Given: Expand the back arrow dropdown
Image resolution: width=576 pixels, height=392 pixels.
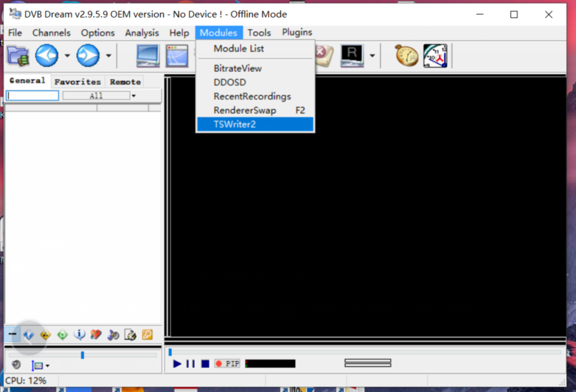Looking at the screenshot, I should click(67, 56).
